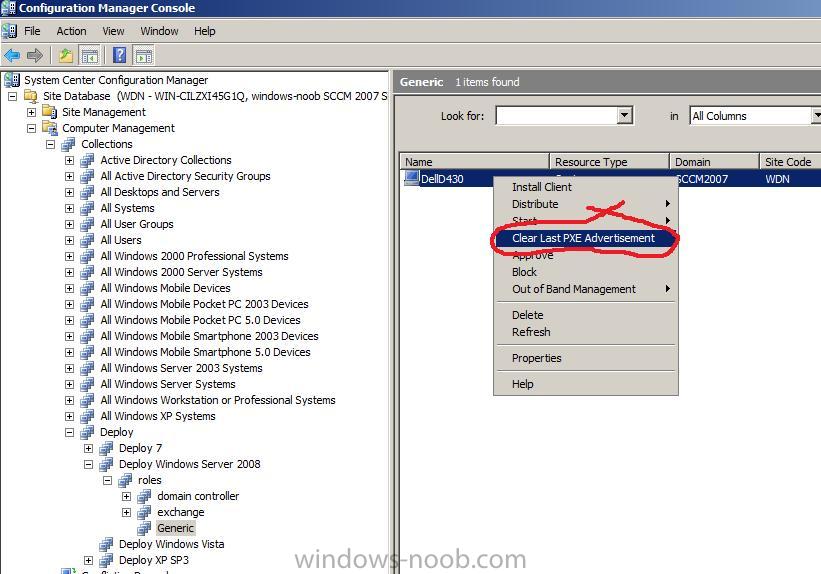
Task: Click in the Look for text field
Action: 557,115
